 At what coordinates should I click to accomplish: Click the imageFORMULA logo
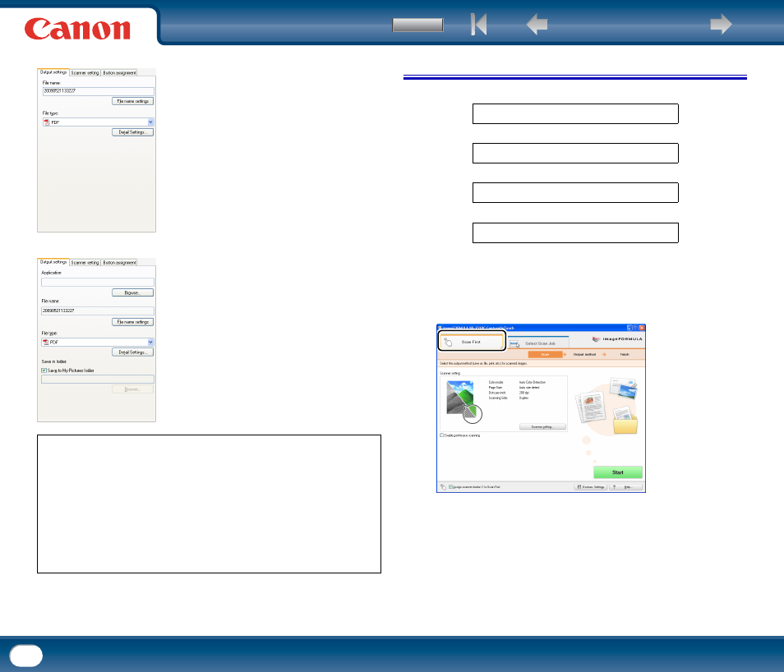click(617, 339)
